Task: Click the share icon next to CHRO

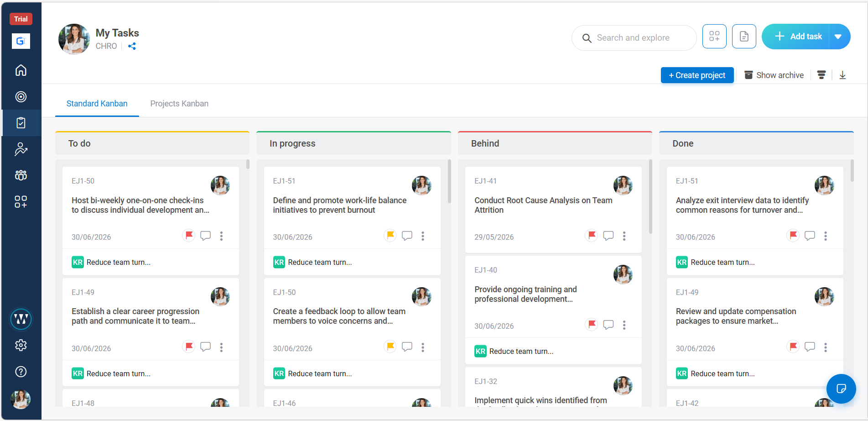Action: (132, 46)
